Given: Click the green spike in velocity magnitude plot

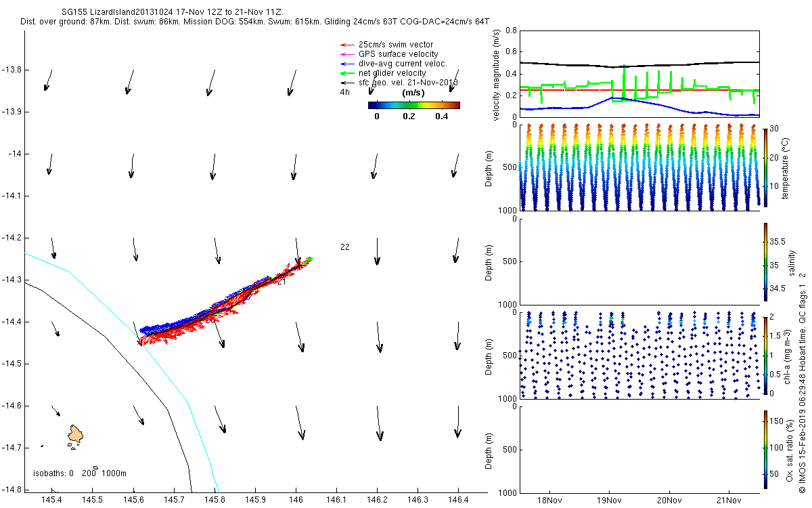Looking at the screenshot, I should [x=623, y=81].
